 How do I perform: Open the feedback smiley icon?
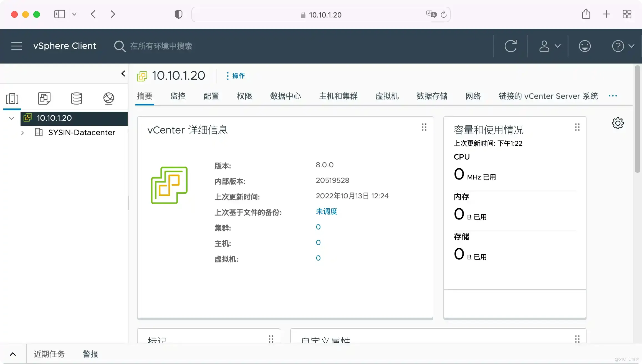pyautogui.click(x=585, y=46)
